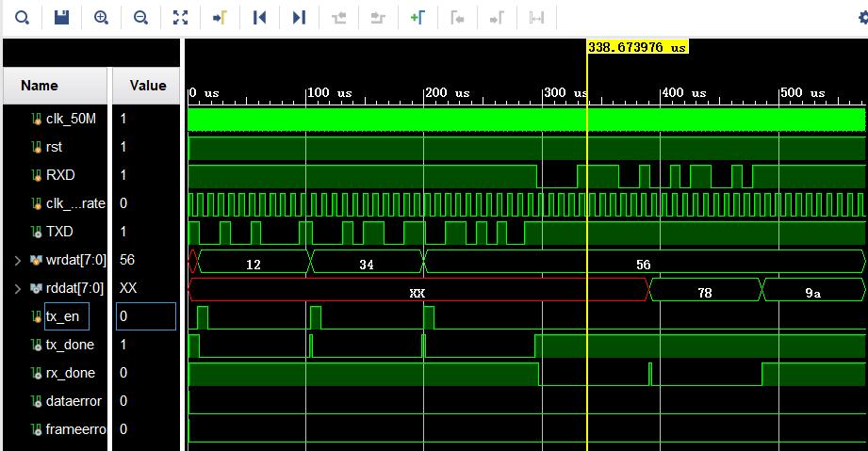Click the 400 us mark on time ruler

[x=661, y=94]
